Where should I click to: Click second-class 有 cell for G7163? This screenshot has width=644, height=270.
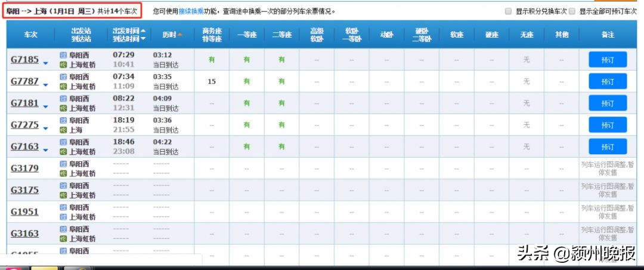pyautogui.click(x=281, y=146)
